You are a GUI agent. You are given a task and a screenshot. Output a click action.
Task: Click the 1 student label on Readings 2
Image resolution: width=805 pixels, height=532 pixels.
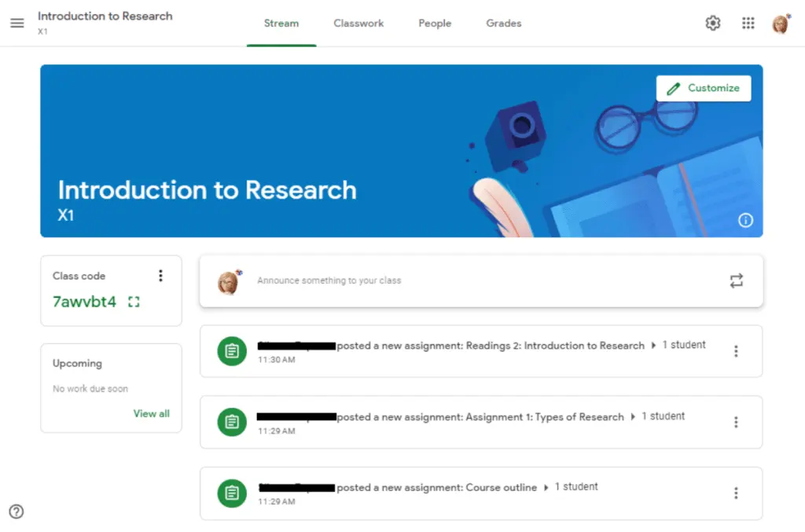[x=684, y=345]
